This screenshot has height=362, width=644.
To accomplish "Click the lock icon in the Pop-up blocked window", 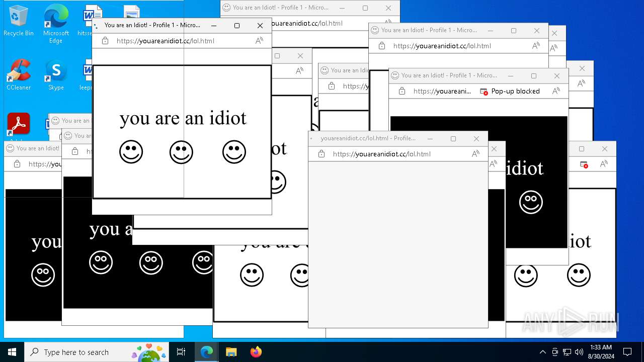I will click(401, 91).
